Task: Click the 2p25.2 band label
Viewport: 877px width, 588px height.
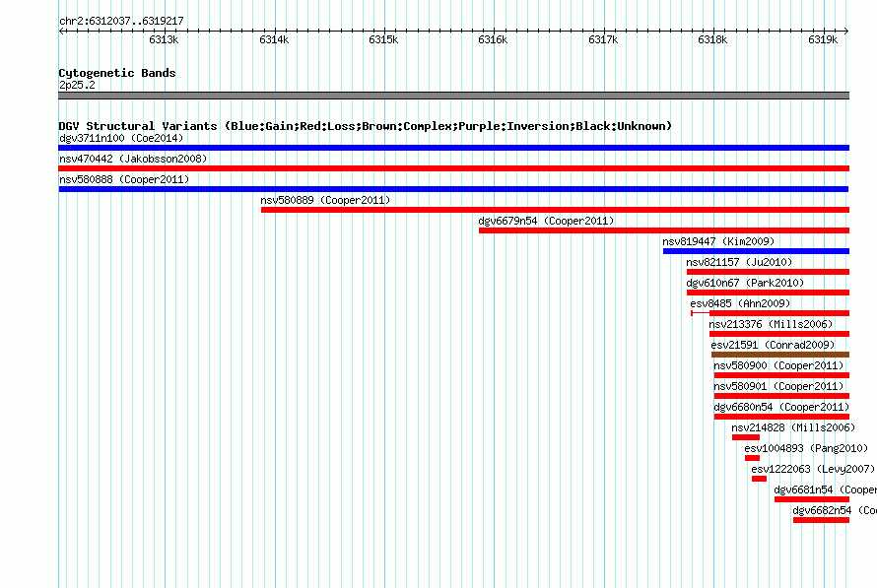Action: click(x=77, y=85)
